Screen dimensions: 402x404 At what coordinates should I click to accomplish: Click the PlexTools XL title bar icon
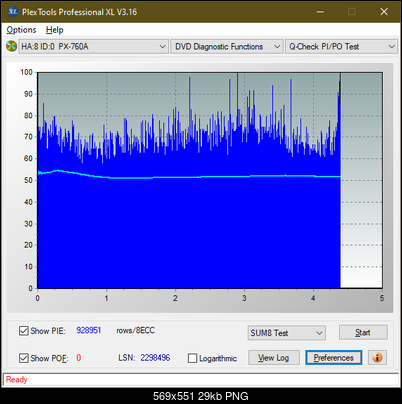click(x=13, y=12)
